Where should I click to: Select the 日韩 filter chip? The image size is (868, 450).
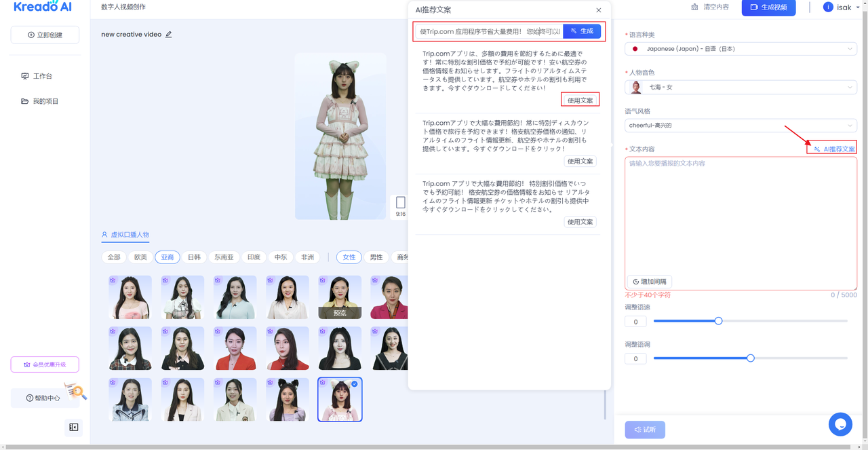(x=194, y=257)
